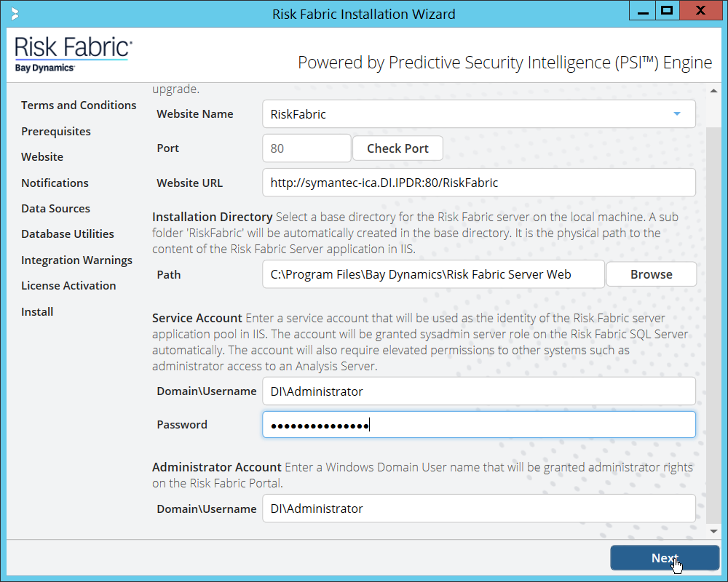The image size is (728, 582).
Task: Select the Notifications step in sidebar
Action: (x=55, y=183)
